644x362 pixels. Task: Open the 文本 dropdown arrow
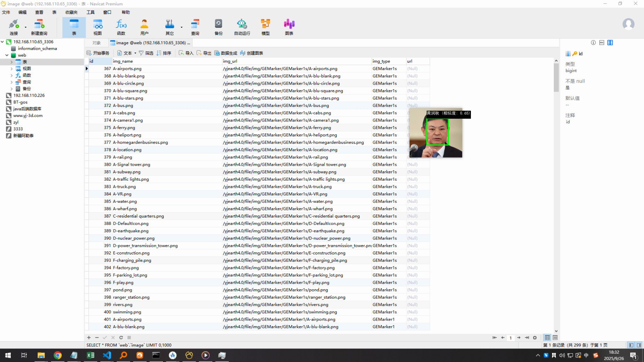pyautogui.click(x=135, y=53)
